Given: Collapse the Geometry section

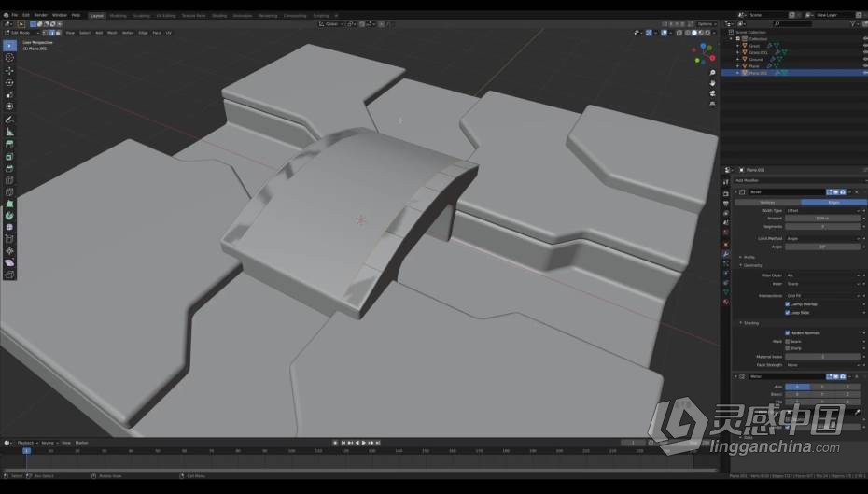Looking at the screenshot, I should tap(750, 265).
